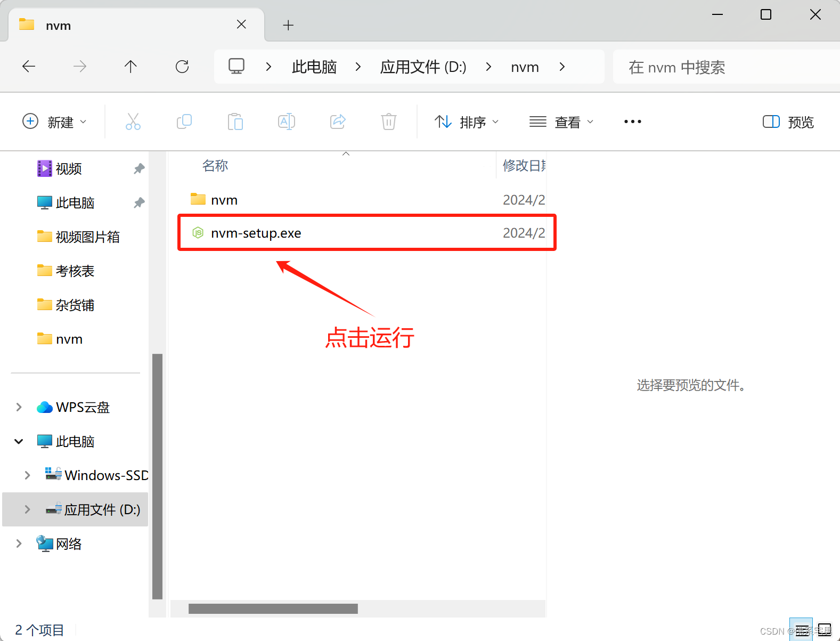Click the Rename icon in toolbar
Screen dimensions: 840x641
point(287,121)
